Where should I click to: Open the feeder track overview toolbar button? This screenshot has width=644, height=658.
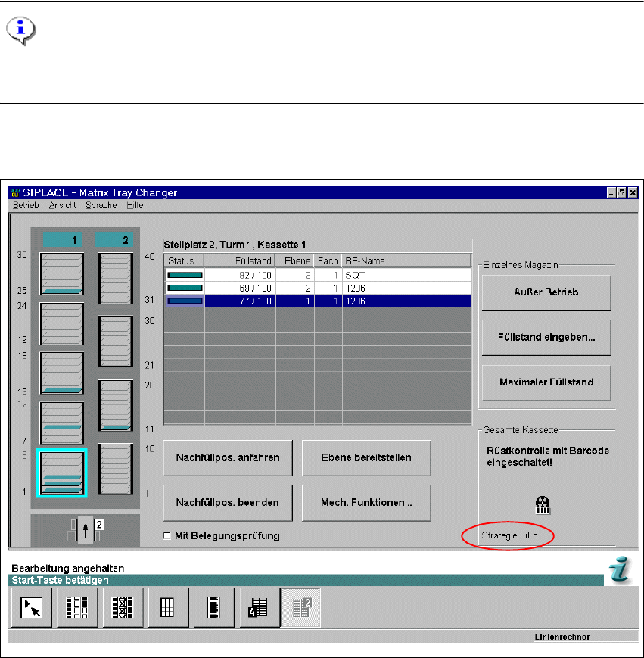(x=77, y=607)
